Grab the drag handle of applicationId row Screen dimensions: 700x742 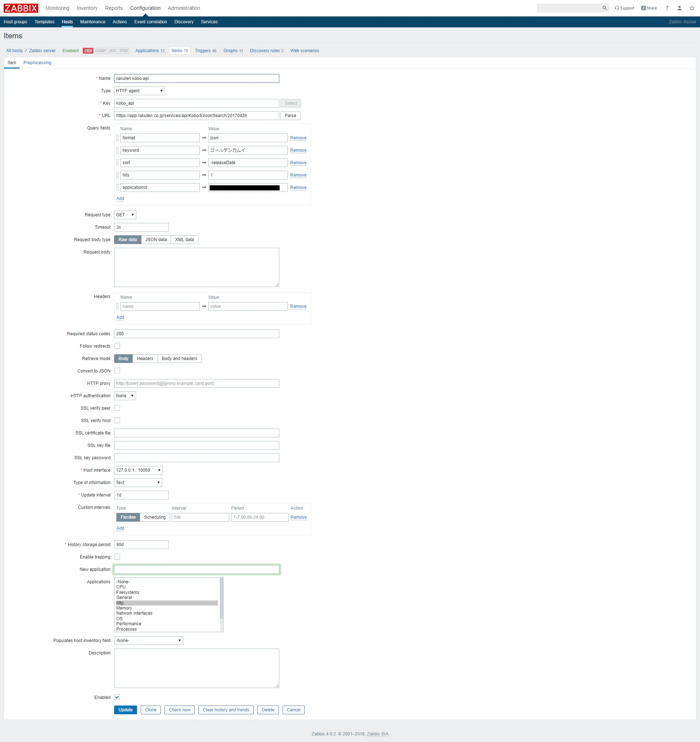117,188
